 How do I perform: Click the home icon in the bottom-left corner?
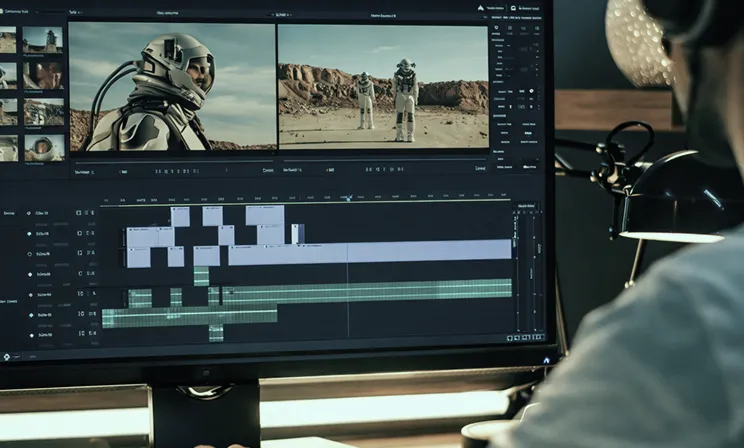pos(6,356)
